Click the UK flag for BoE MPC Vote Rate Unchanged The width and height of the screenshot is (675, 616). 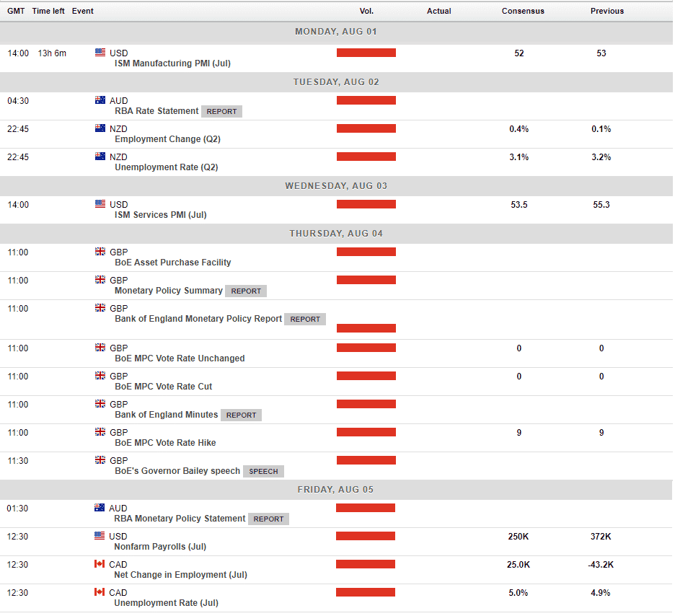[x=100, y=348]
